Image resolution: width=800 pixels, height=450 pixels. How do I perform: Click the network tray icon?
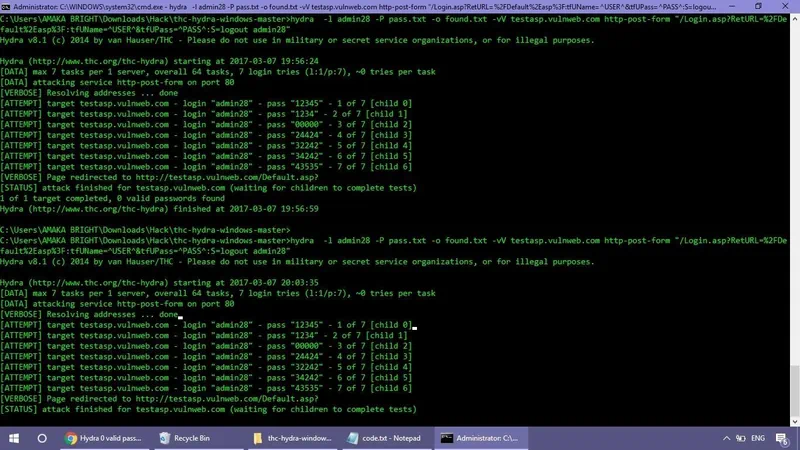tap(741, 438)
